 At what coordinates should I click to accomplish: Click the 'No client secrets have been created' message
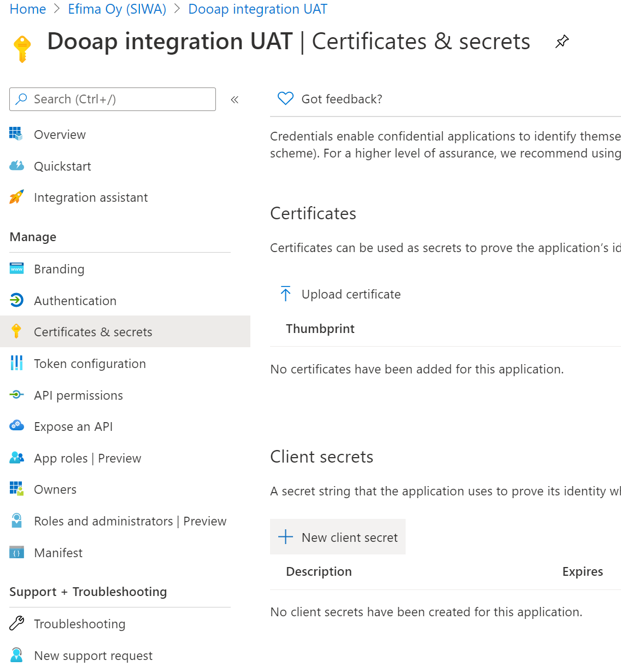426,612
